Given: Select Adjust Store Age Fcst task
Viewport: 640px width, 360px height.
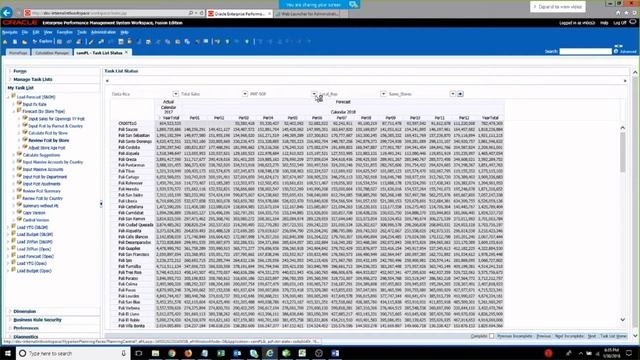Looking at the screenshot, I should pyautogui.click(x=47, y=148).
